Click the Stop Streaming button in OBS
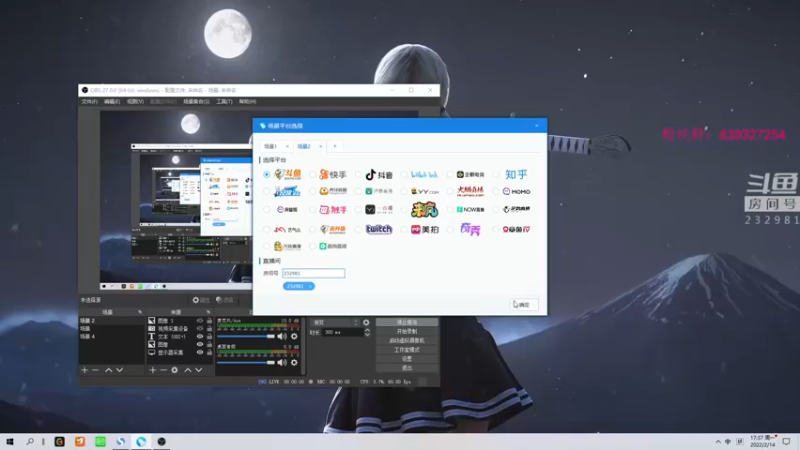This screenshot has height=450, width=800. pyautogui.click(x=407, y=322)
